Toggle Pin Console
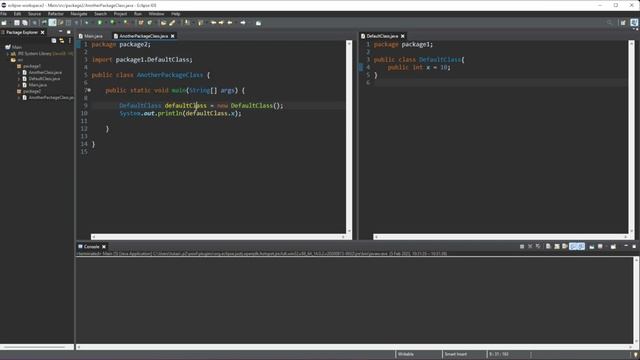 point(591,247)
